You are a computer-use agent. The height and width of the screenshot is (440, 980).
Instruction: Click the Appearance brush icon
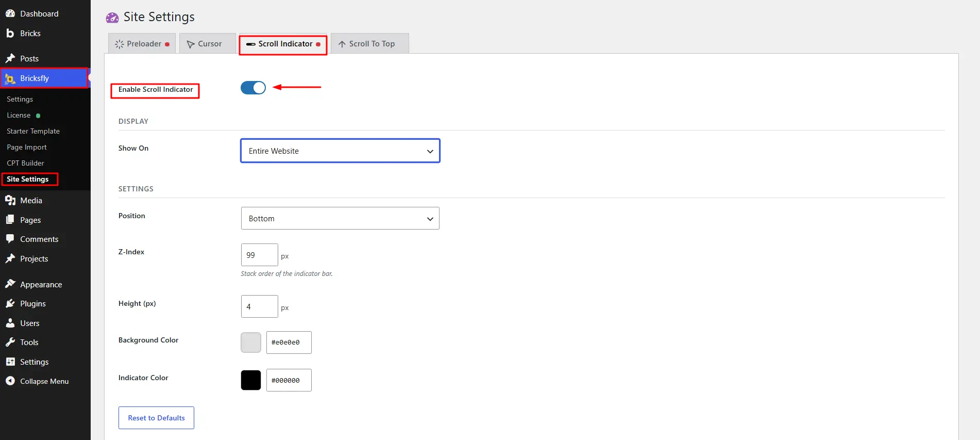click(x=10, y=284)
